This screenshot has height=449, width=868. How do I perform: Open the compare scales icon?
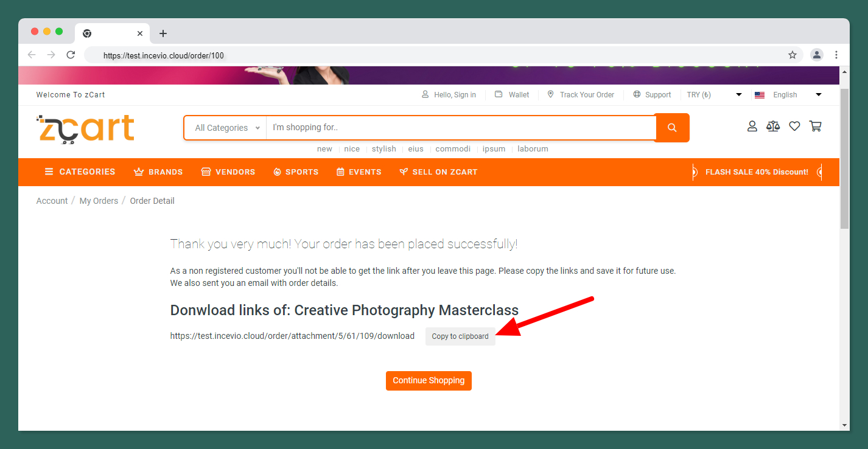pyautogui.click(x=773, y=127)
